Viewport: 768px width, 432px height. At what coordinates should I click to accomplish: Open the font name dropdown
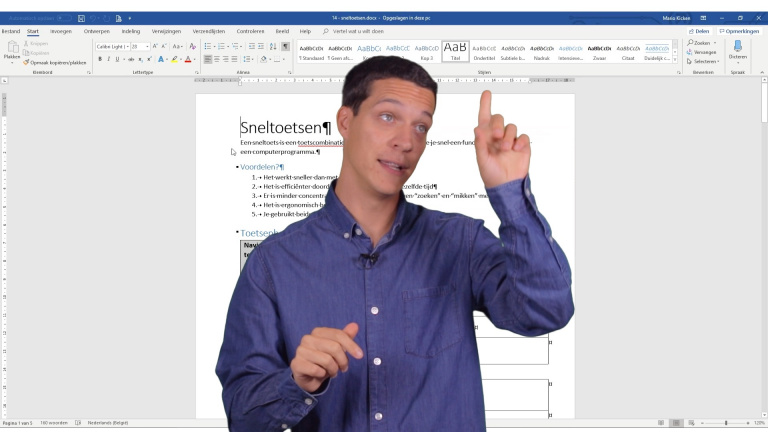tap(127, 46)
